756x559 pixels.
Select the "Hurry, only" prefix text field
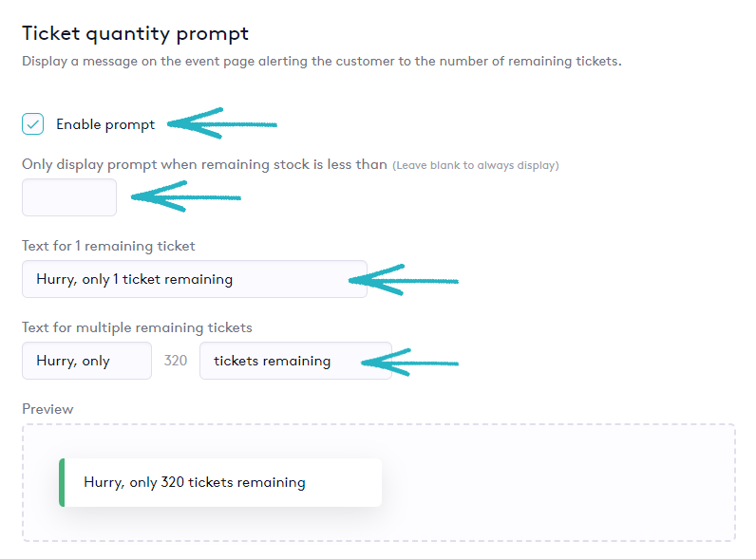(x=86, y=361)
